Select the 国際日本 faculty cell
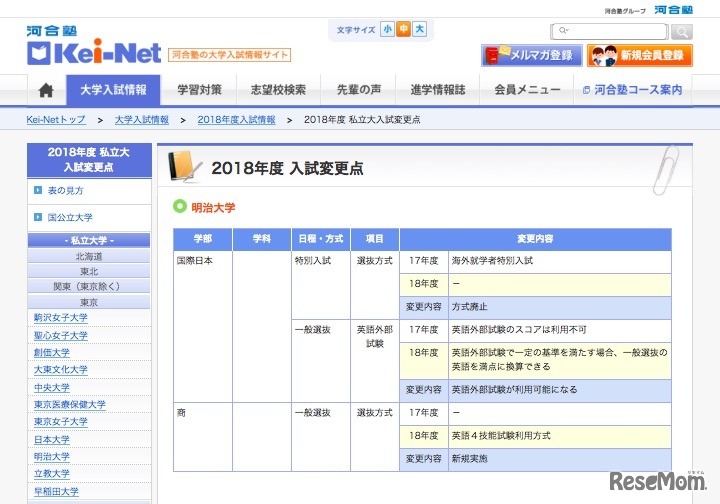The height and width of the screenshot is (504, 720). pyautogui.click(x=202, y=326)
